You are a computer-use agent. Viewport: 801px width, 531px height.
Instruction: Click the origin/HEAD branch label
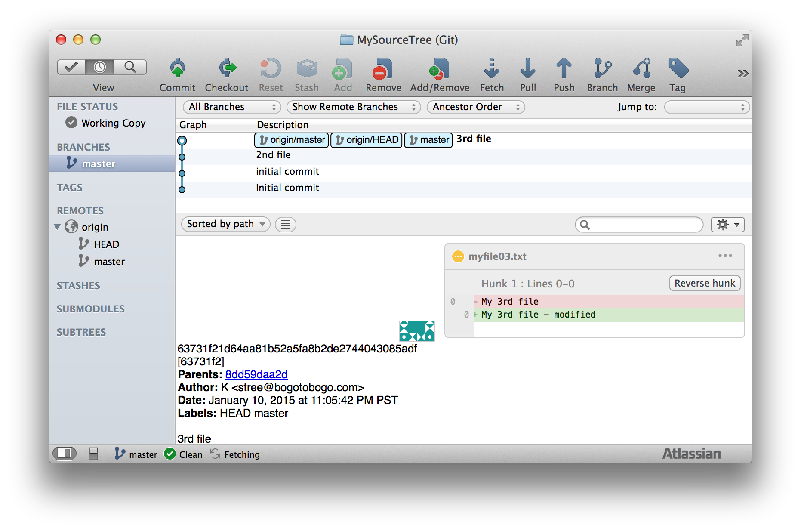click(366, 140)
